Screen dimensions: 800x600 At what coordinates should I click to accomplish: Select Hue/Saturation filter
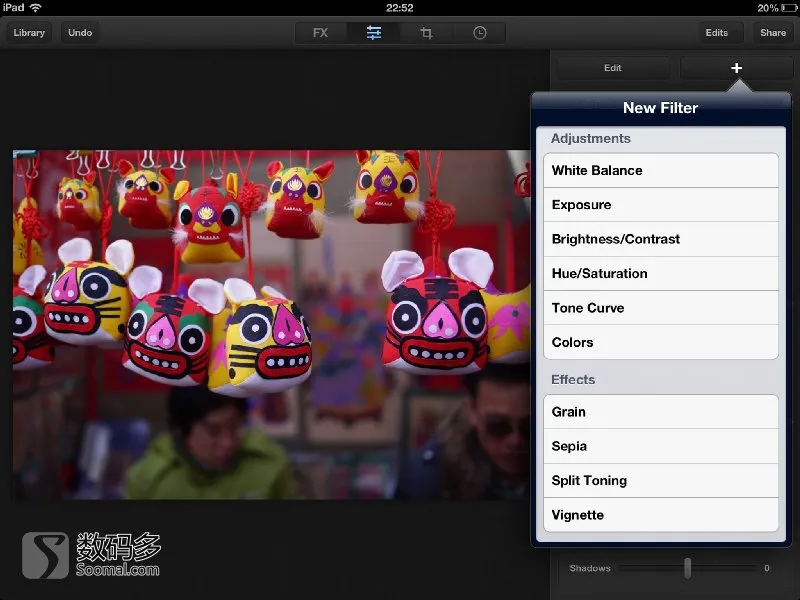(x=661, y=273)
